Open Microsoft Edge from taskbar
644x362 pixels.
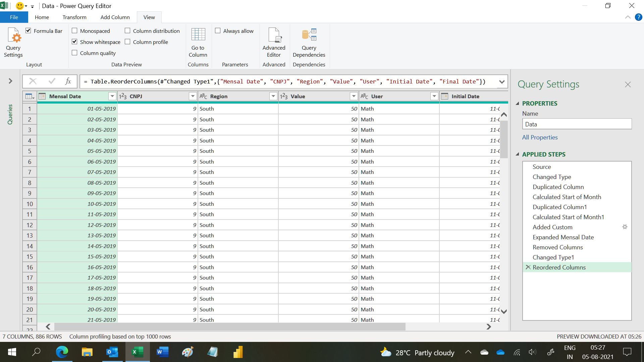62,352
